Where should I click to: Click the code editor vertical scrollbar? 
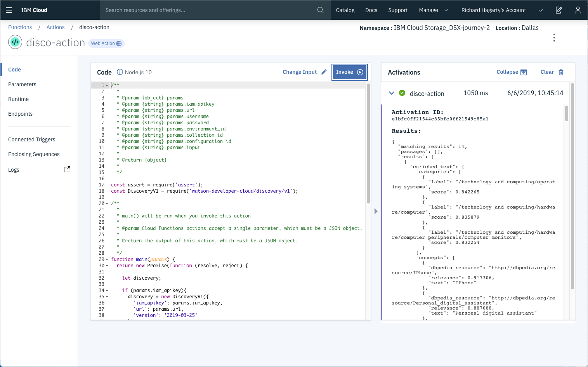coord(368,144)
